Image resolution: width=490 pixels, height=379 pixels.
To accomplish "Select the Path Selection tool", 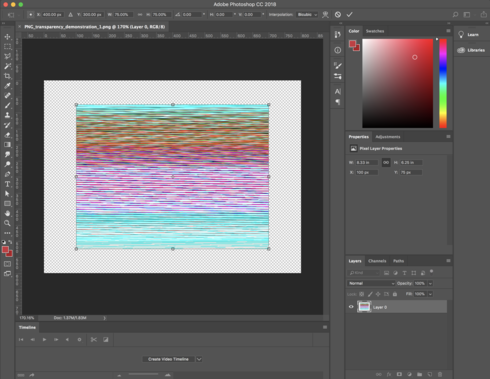I will (x=7, y=194).
